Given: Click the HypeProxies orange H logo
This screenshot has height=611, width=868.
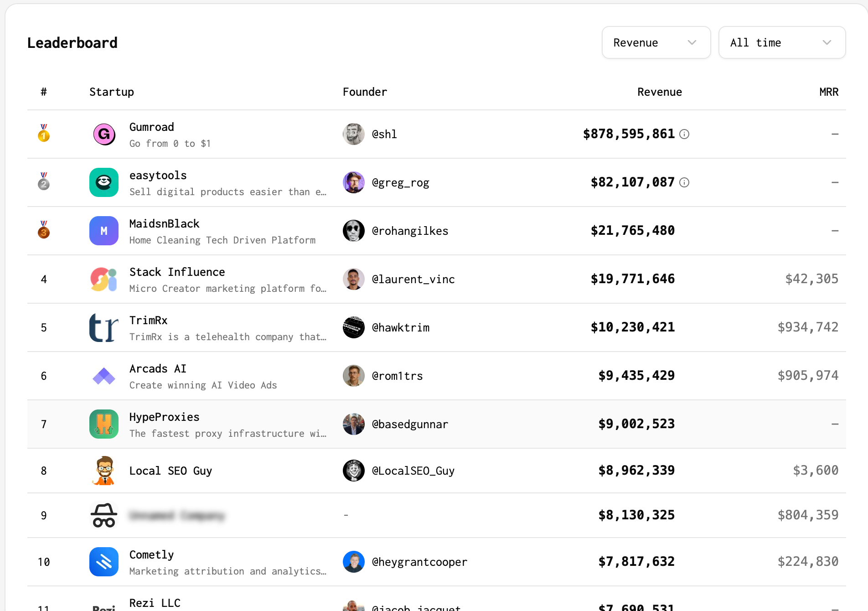Looking at the screenshot, I should click(x=104, y=424).
